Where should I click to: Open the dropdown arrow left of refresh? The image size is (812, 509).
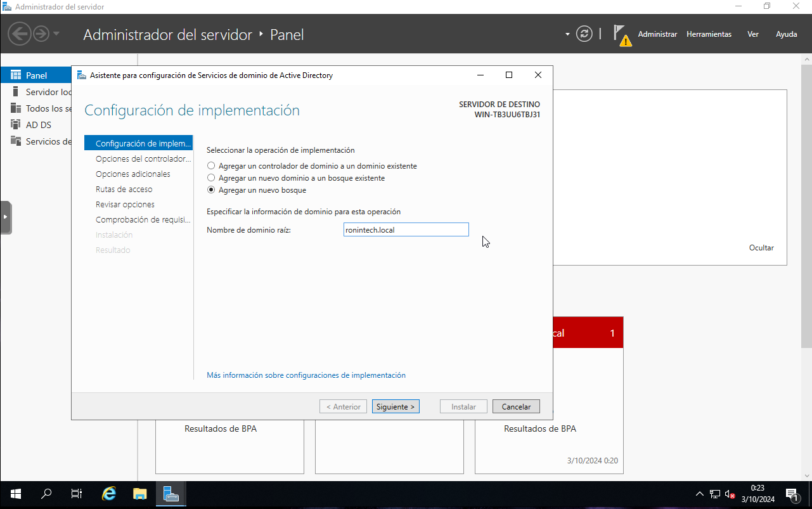[567, 34]
